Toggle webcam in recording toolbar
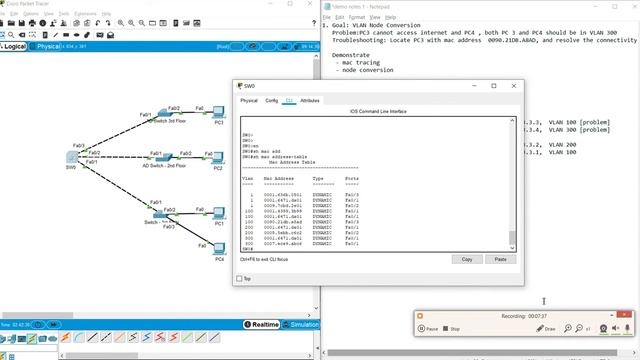 [603, 328]
